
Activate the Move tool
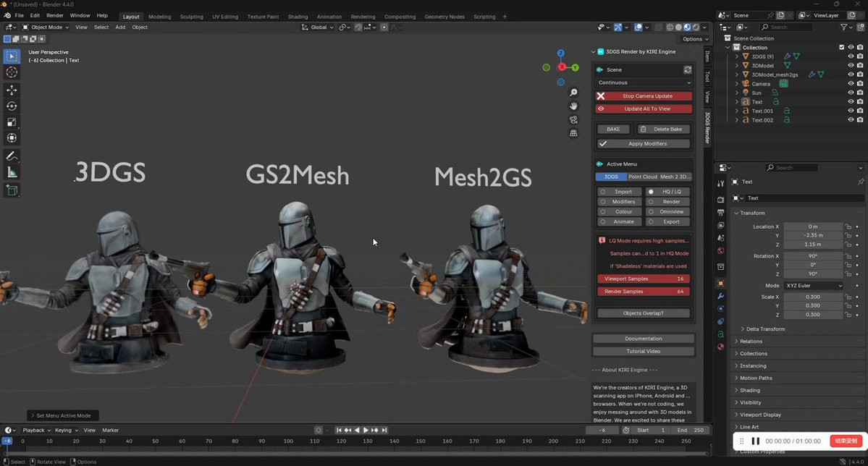pos(12,90)
